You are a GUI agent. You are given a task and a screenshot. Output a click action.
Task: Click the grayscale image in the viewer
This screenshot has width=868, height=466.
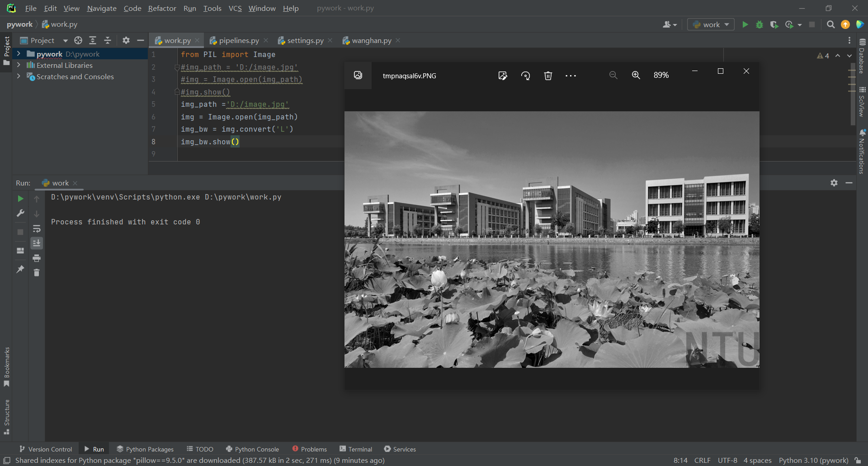(552, 239)
